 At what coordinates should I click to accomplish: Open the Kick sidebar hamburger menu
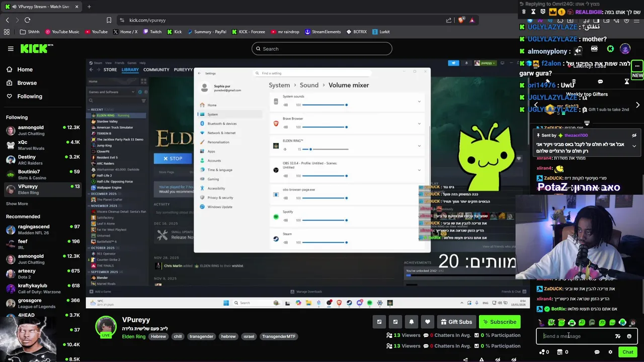point(11,49)
